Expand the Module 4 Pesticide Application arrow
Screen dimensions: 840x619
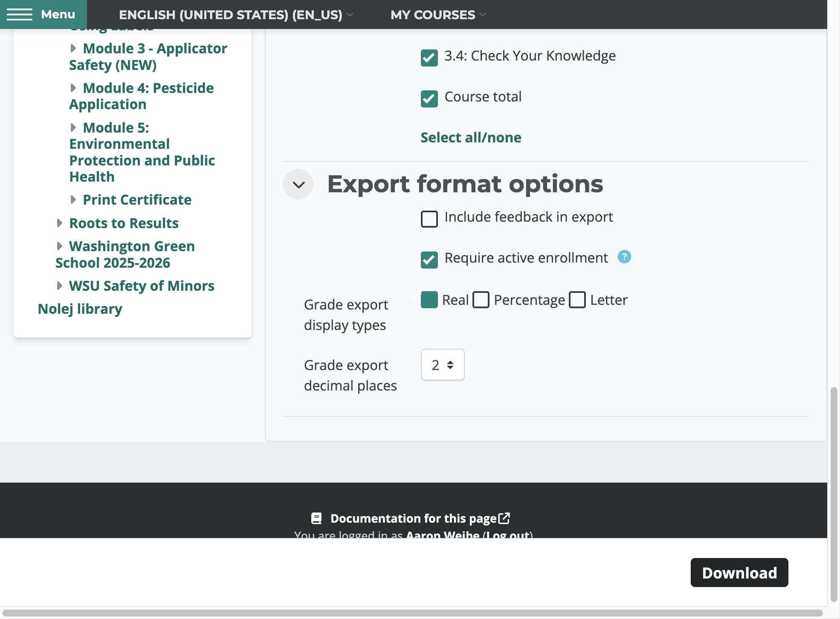pos(73,88)
